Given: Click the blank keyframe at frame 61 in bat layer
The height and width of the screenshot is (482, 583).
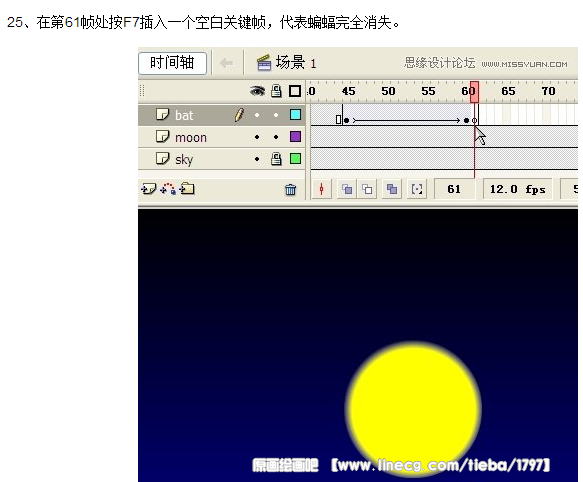Looking at the screenshot, I should 474,120.
